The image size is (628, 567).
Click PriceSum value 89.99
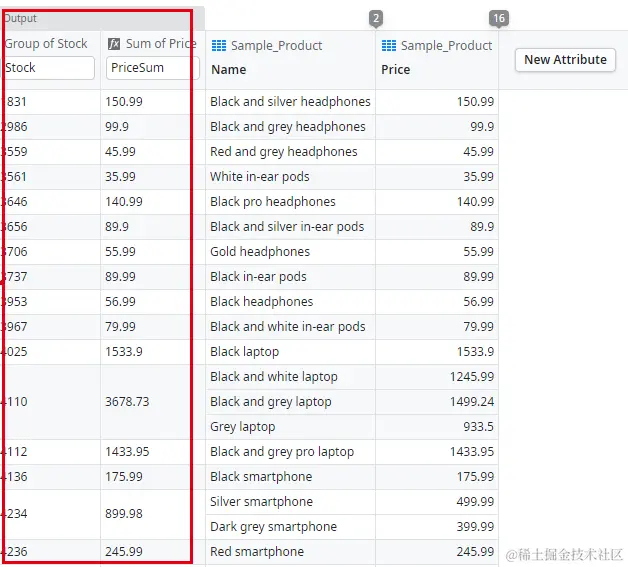pyautogui.click(x=120, y=277)
